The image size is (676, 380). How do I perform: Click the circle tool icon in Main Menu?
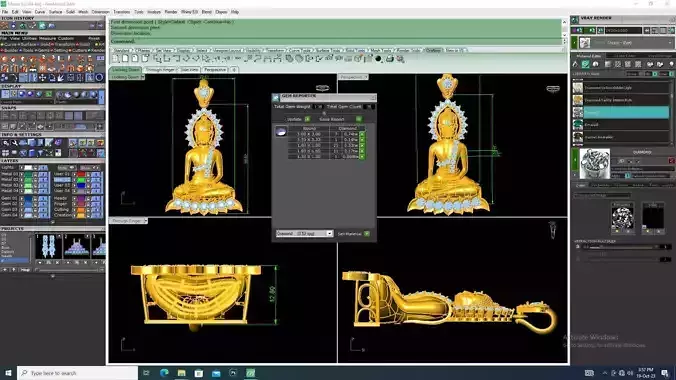99,78
